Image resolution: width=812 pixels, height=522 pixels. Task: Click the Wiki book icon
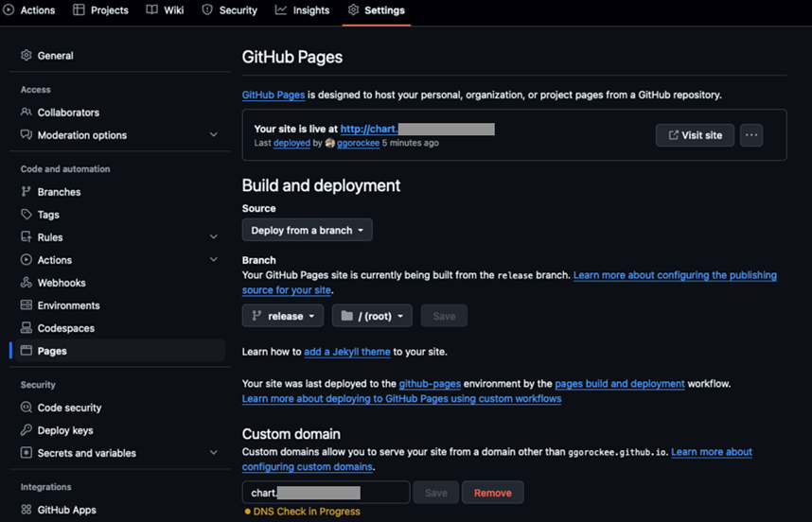click(151, 9)
